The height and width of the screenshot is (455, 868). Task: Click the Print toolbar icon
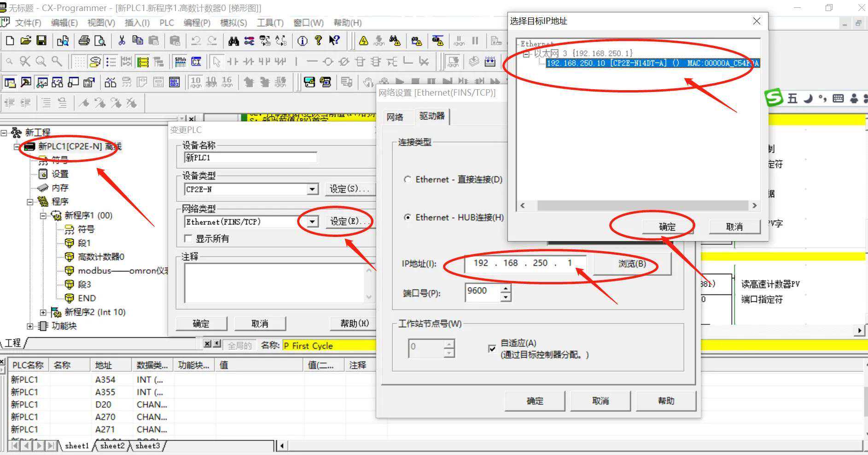[84, 41]
